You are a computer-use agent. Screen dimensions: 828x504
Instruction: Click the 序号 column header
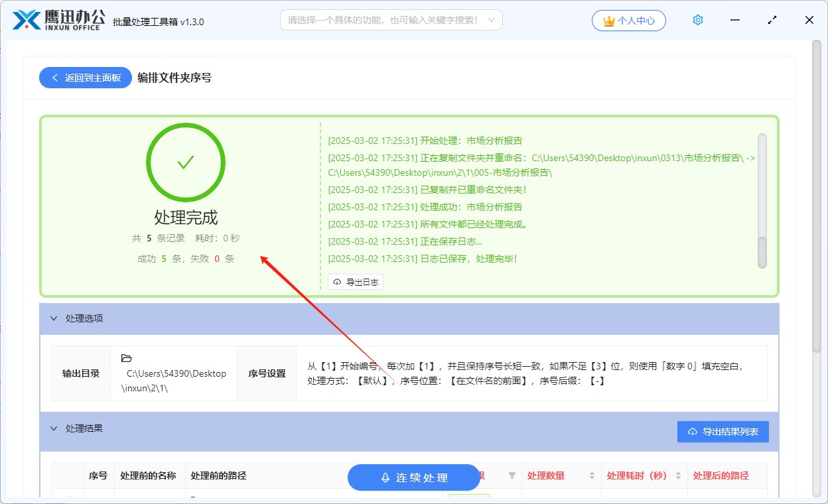[98, 475]
